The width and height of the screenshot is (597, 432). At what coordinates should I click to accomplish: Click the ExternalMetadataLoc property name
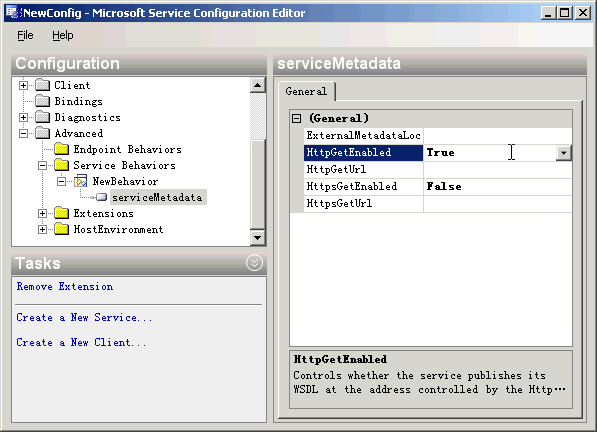point(364,135)
